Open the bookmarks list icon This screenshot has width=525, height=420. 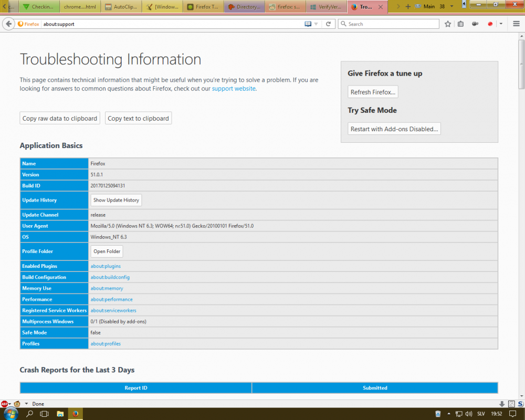tap(460, 24)
